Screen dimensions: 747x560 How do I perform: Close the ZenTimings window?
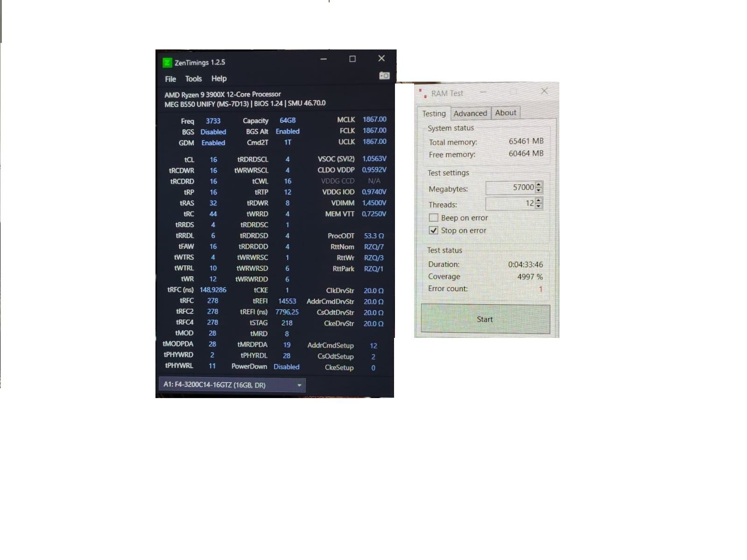(x=381, y=58)
